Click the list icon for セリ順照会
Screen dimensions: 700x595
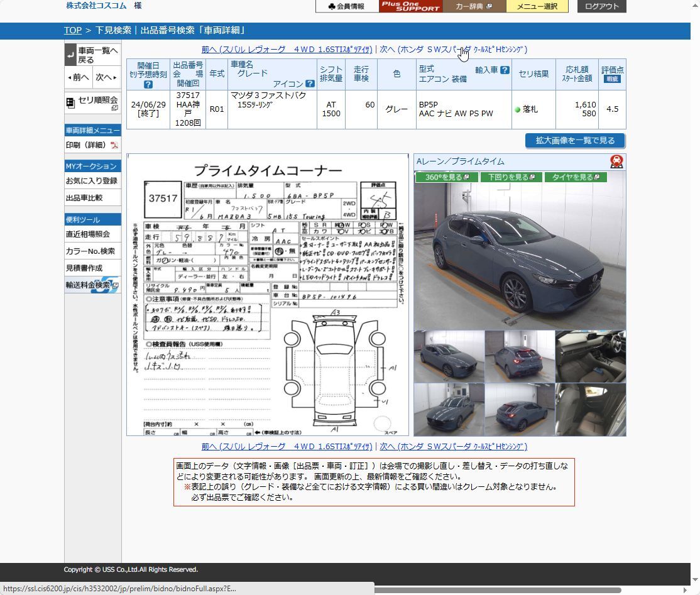pyautogui.click(x=70, y=102)
